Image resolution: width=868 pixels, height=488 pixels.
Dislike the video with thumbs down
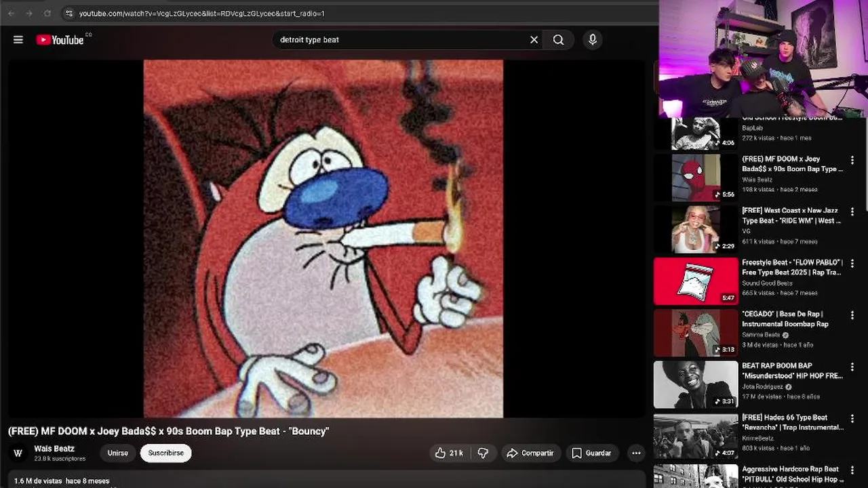(483, 453)
